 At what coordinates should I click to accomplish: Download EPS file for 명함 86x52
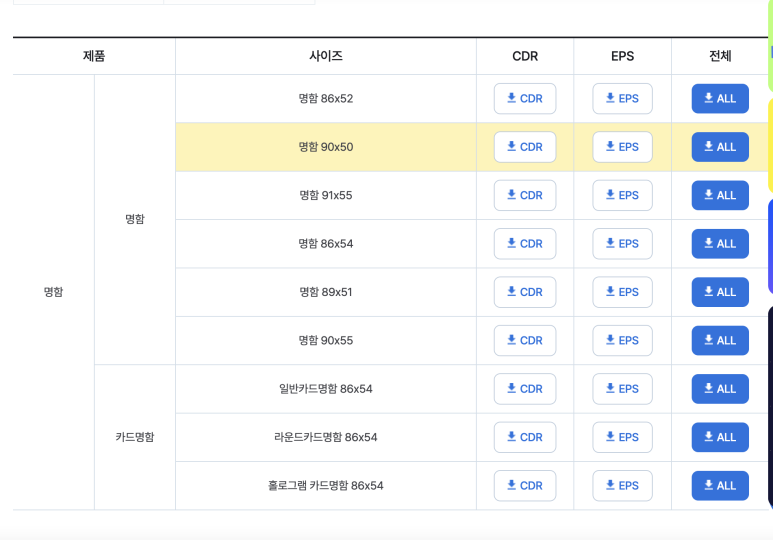[622, 99]
